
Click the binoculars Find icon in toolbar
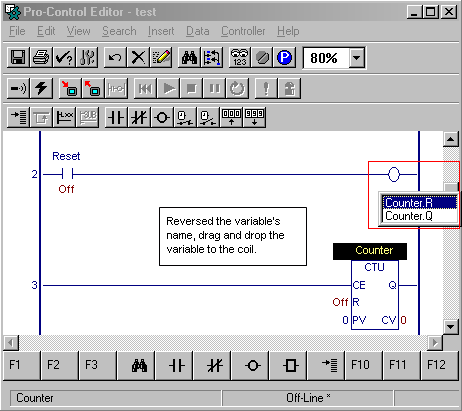(x=189, y=58)
